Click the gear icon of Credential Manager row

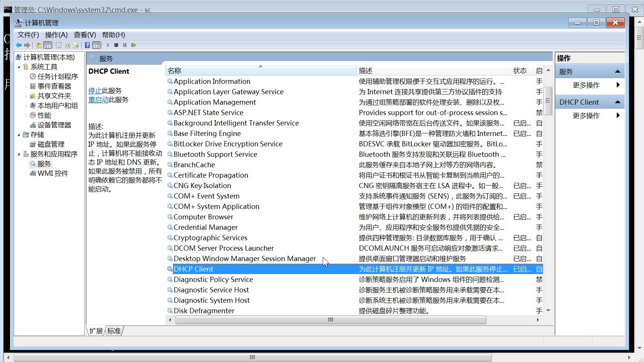point(170,227)
